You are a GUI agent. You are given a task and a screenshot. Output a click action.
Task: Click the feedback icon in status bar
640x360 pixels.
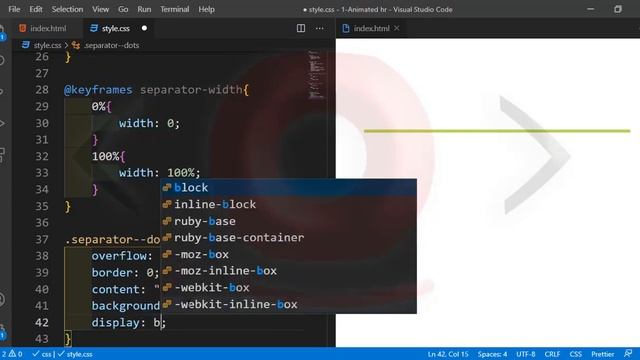click(628, 353)
